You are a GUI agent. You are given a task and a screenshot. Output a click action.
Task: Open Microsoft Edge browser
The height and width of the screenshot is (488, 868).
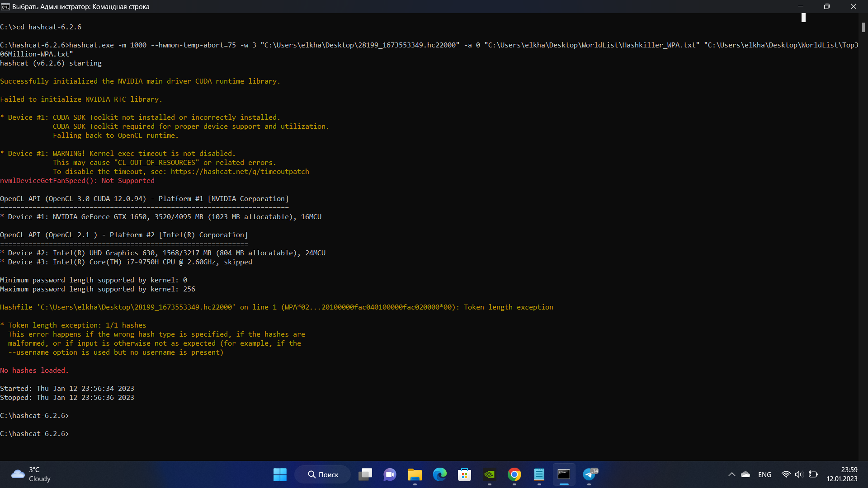(439, 474)
